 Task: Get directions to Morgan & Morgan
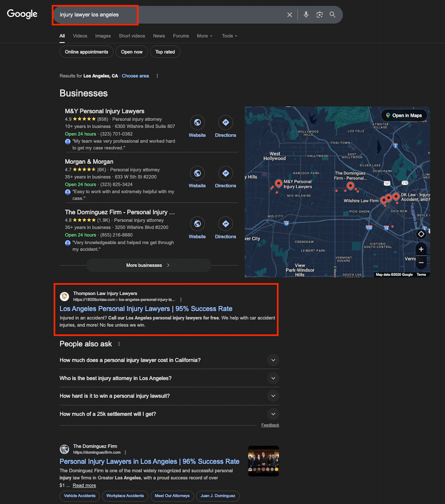tap(226, 173)
